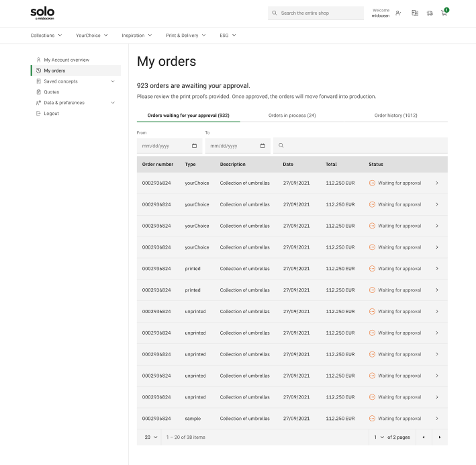Click the Data & preferences user-settings icon
This screenshot has height=465, width=476.
38,103
